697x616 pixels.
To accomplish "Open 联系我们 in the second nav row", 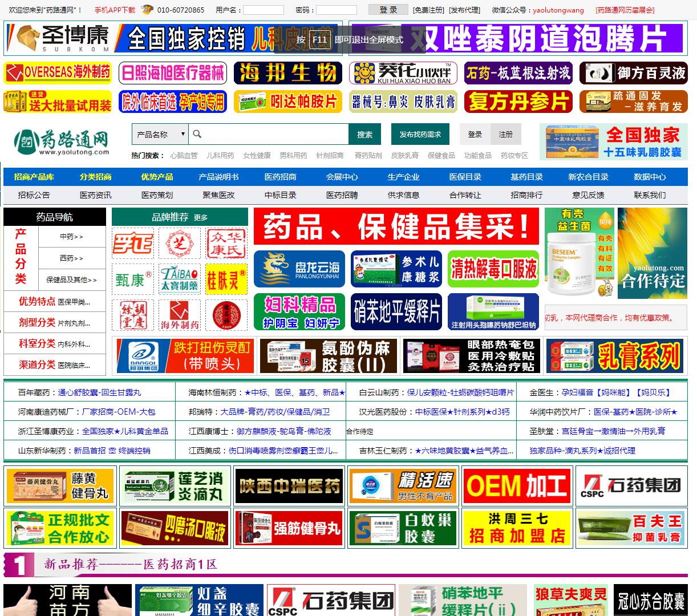I will pos(650,195).
